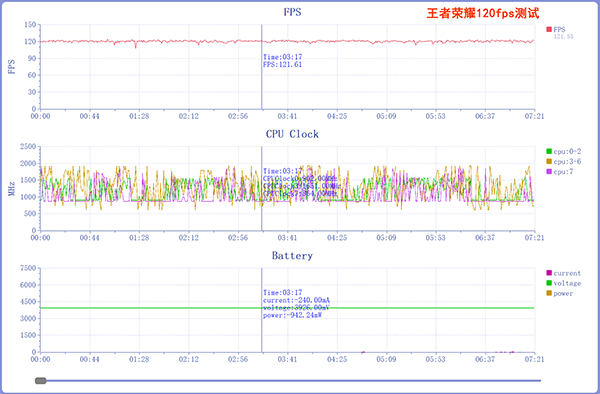The image size is (600, 394).
Task: Click the FPS chart title
Action: click(x=292, y=12)
